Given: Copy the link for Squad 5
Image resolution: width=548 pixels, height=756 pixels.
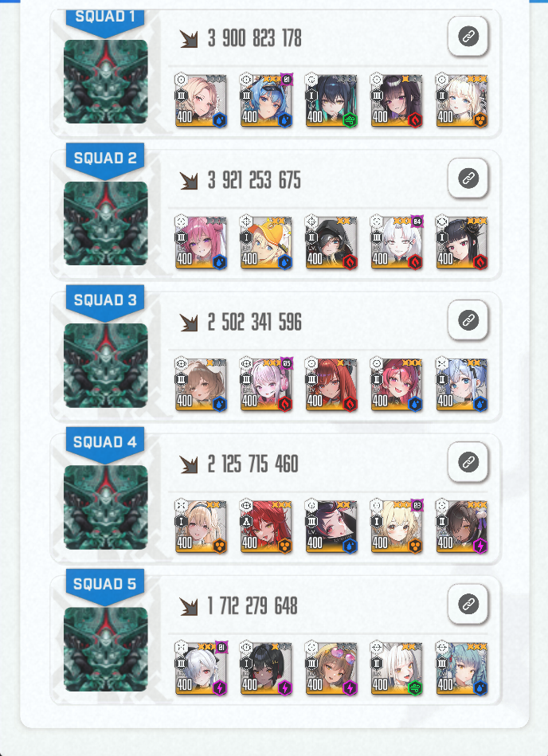Looking at the screenshot, I should [468, 604].
